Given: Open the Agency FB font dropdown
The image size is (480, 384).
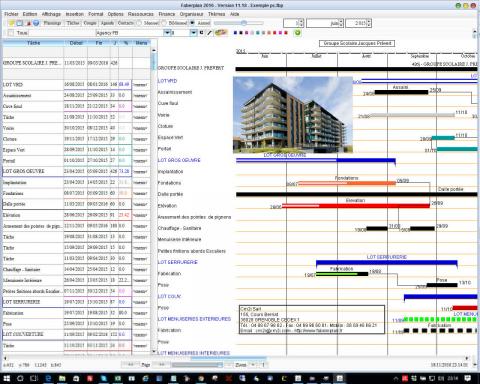Looking at the screenshot, I should coord(167,33).
